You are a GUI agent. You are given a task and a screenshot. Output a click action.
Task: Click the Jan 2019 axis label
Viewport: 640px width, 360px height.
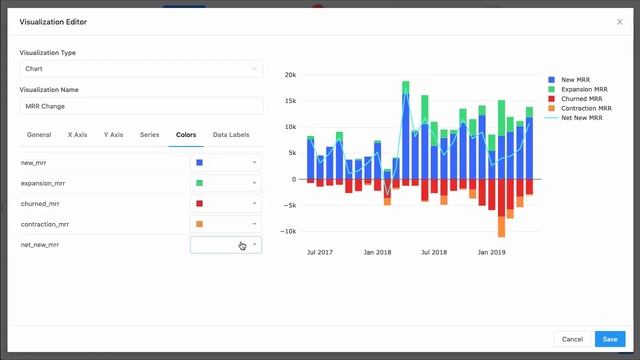tap(491, 252)
